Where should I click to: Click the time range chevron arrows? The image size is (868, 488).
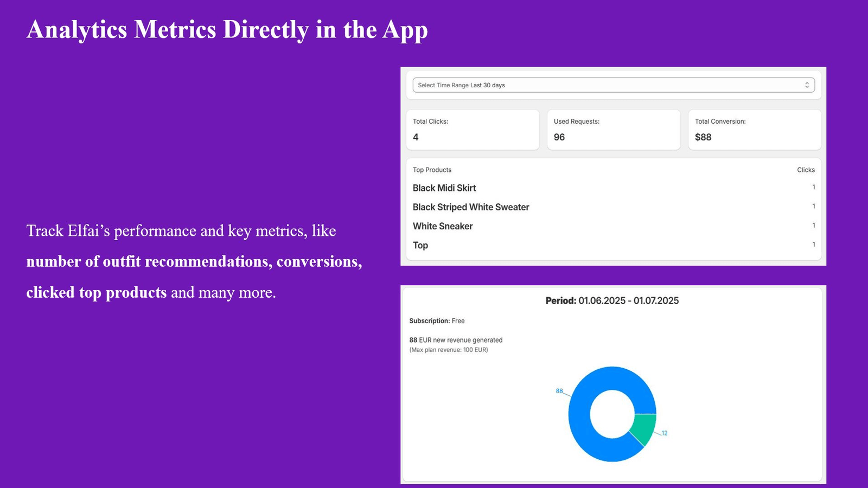[807, 85]
